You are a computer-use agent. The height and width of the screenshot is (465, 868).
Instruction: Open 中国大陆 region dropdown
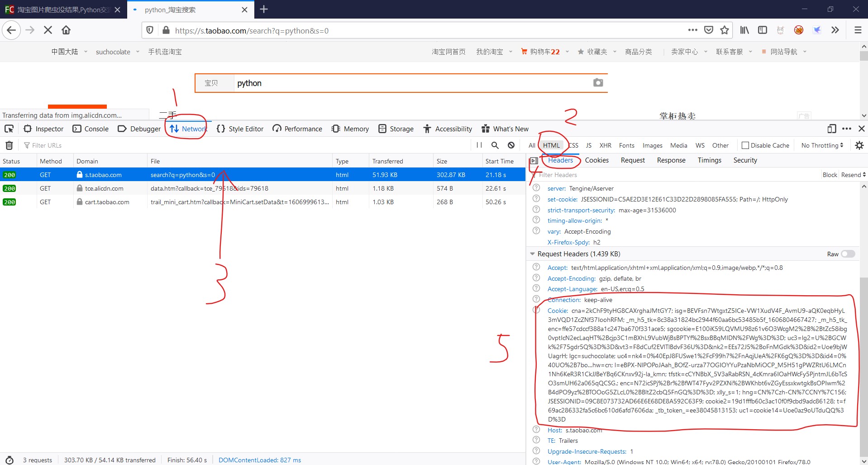69,52
